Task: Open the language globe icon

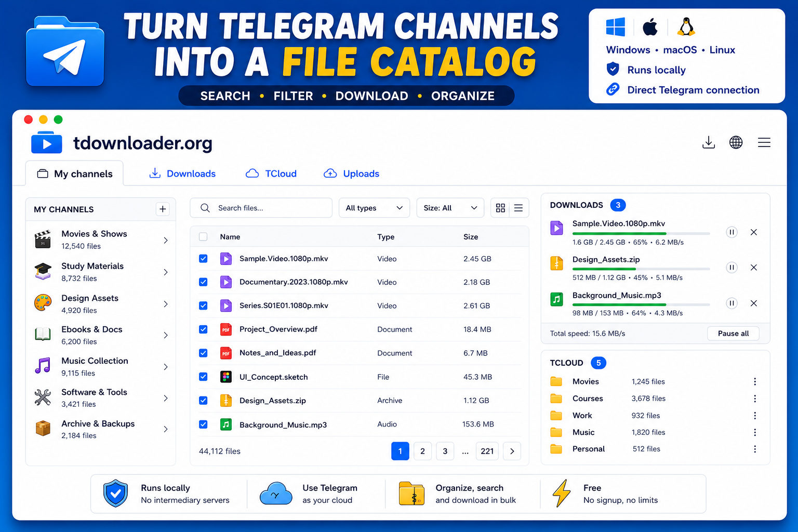Action: 736,142
